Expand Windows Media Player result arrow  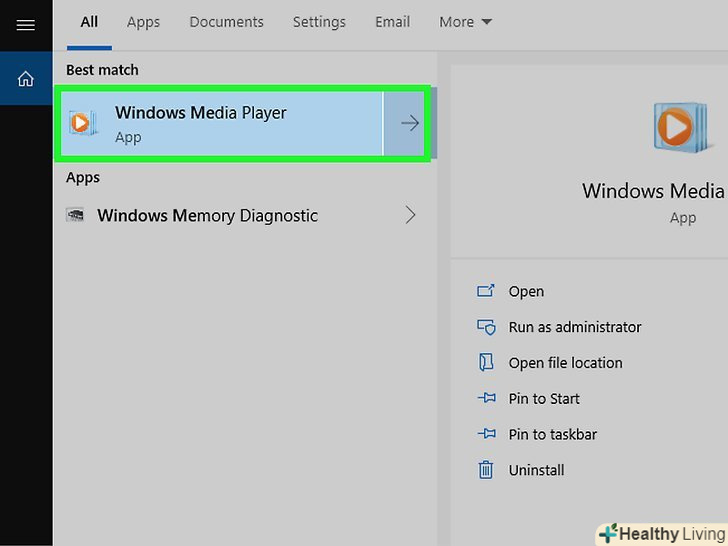pyautogui.click(x=409, y=123)
